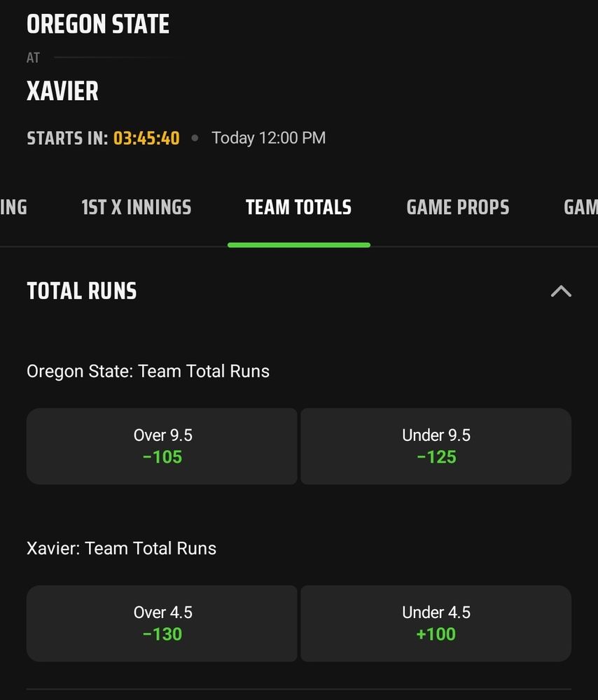Pick Oregon State Under 9.5 at -125
The height and width of the screenshot is (700, 598).
coord(436,446)
